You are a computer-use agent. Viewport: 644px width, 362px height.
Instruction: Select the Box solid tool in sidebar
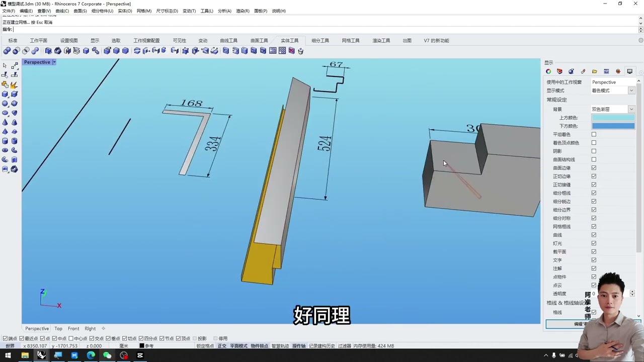[x=5, y=94]
